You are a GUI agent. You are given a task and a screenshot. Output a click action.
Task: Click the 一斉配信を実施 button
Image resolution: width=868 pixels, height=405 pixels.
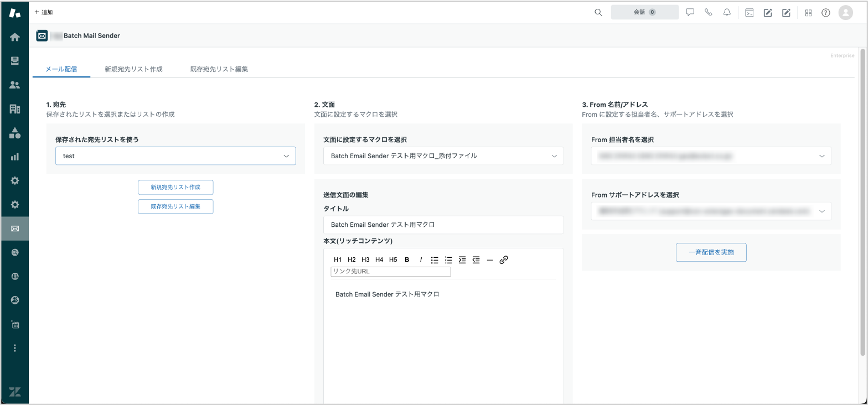point(711,252)
